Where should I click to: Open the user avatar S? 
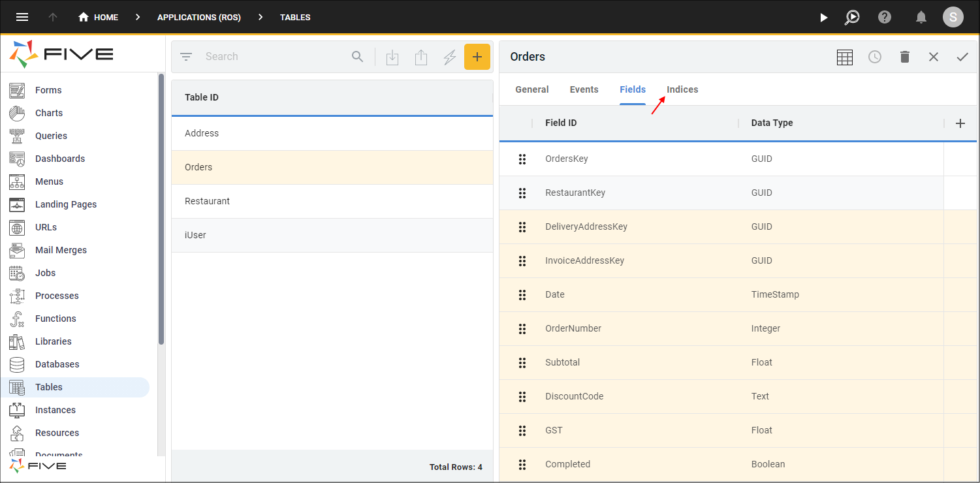pos(953,17)
